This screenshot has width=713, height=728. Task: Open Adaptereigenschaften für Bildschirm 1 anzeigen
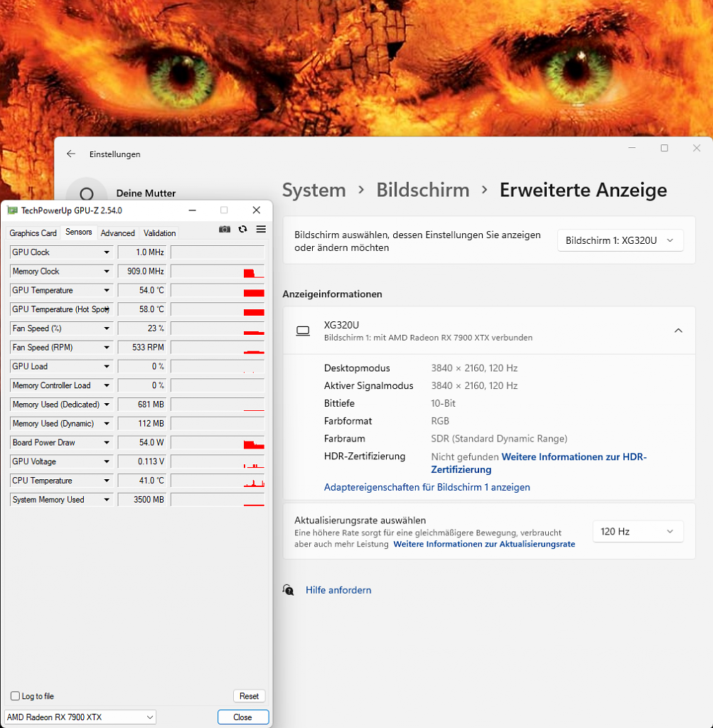pyautogui.click(x=427, y=487)
